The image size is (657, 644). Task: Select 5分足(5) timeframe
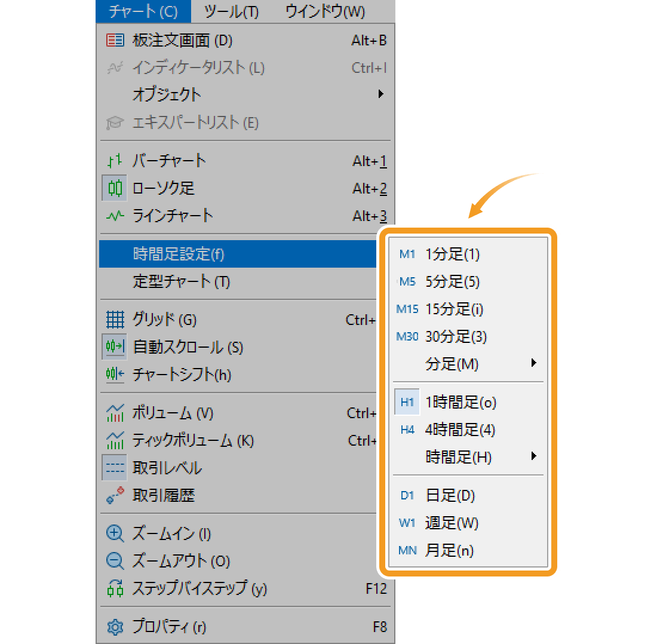click(x=468, y=281)
